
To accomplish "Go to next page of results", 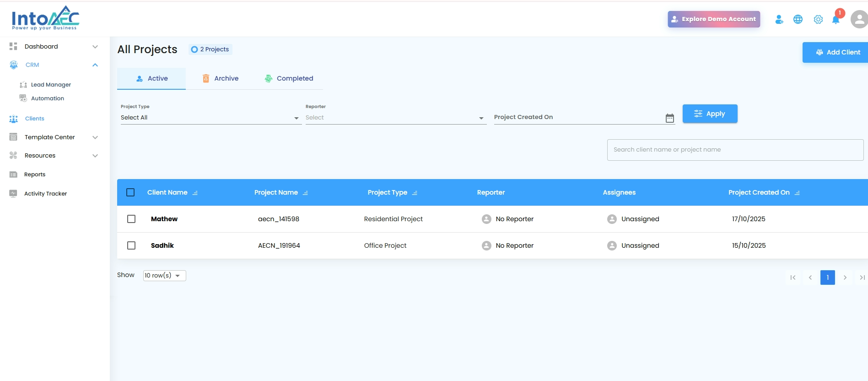I will [x=845, y=278].
